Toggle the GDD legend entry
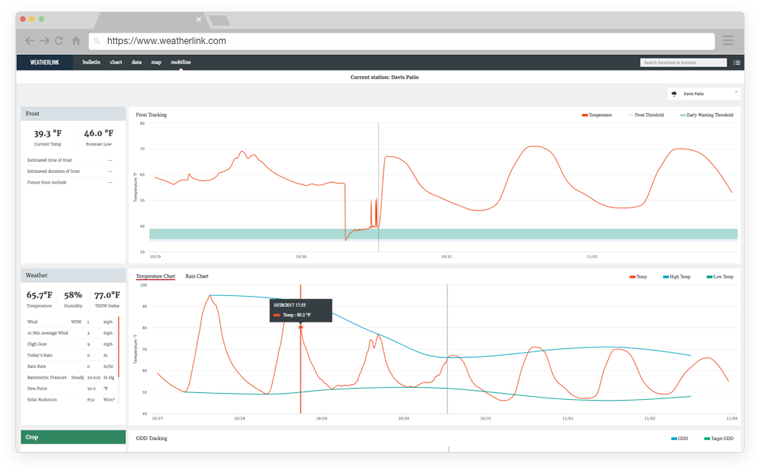Viewport: 760px width, 472px height. coord(680,439)
